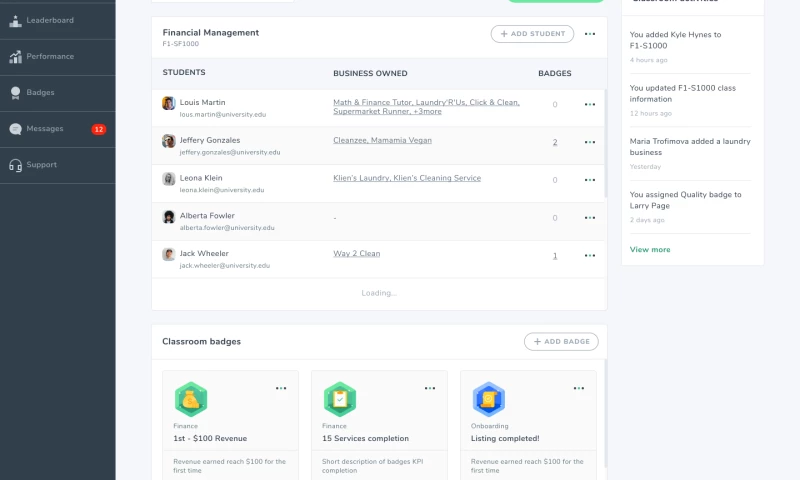Click the green money bag badge icon

[190, 399]
